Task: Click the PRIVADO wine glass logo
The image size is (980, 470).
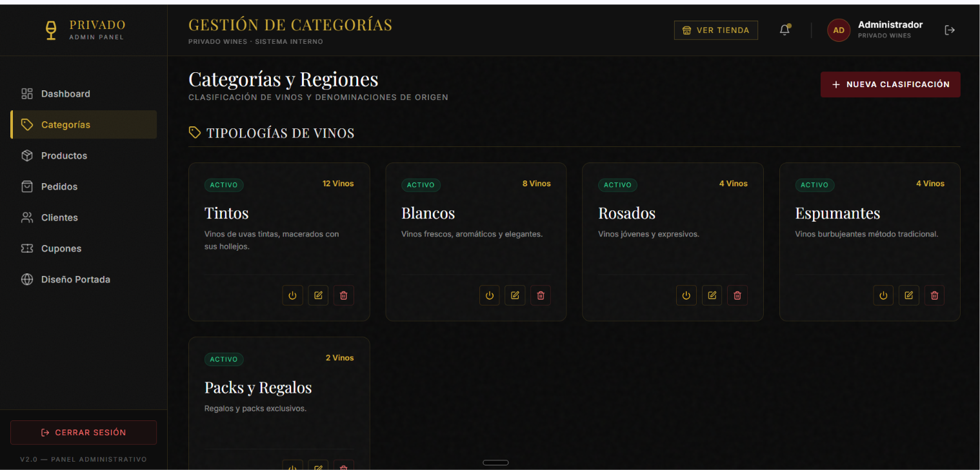Action: pos(51,30)
